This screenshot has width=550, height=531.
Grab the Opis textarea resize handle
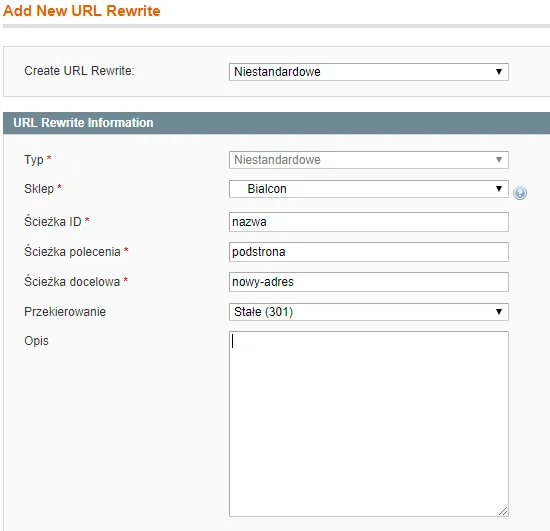(503, 511)
